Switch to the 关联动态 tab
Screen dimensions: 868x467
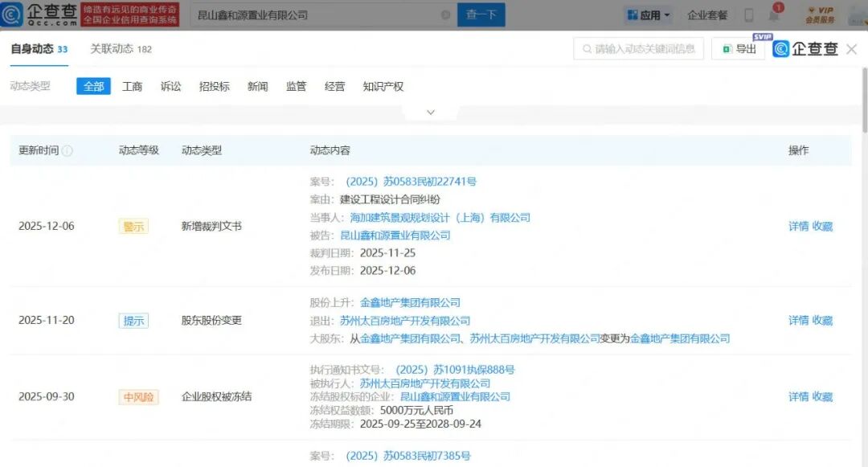point(121,49)
